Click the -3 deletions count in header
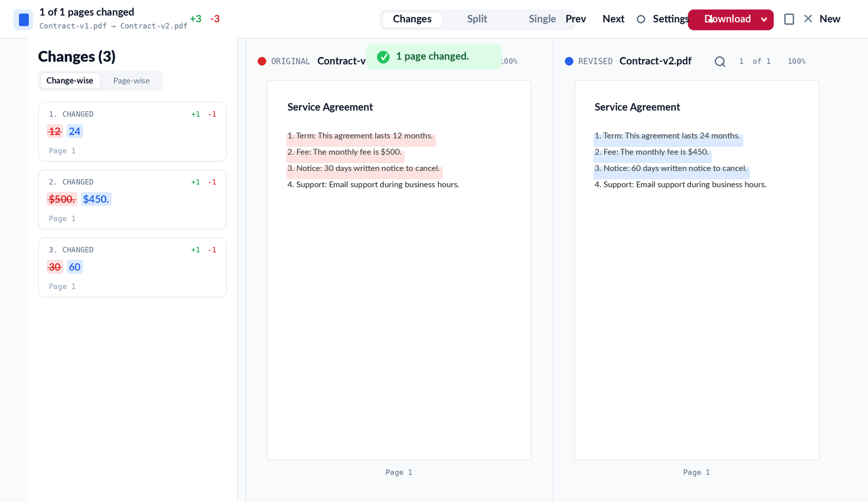 coord(215,19)
